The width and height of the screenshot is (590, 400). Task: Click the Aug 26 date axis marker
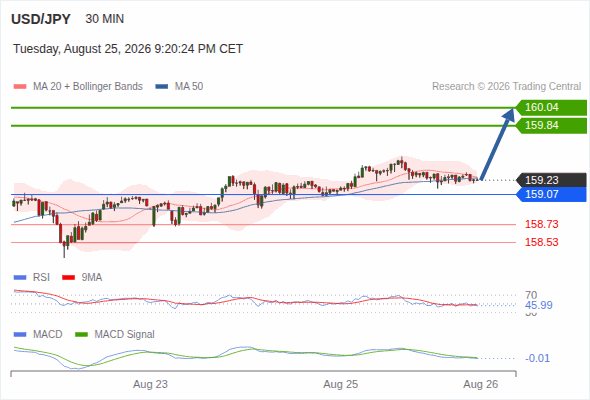(481, 385)
